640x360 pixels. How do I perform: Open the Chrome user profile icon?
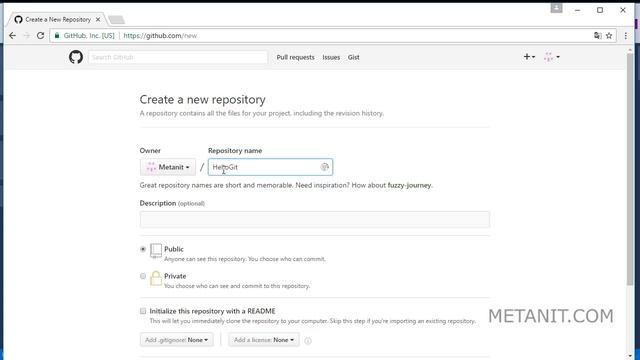pos(556,8)
